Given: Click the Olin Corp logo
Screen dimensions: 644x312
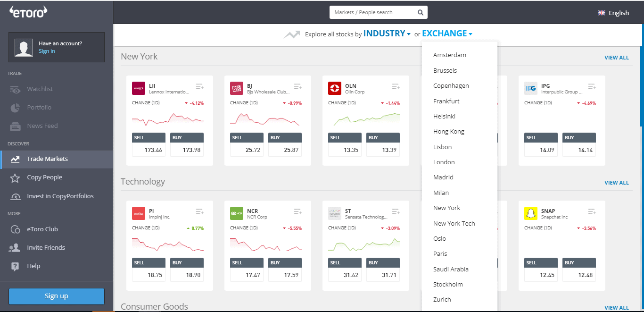Looking at the screenshot, I should [335, 88].
